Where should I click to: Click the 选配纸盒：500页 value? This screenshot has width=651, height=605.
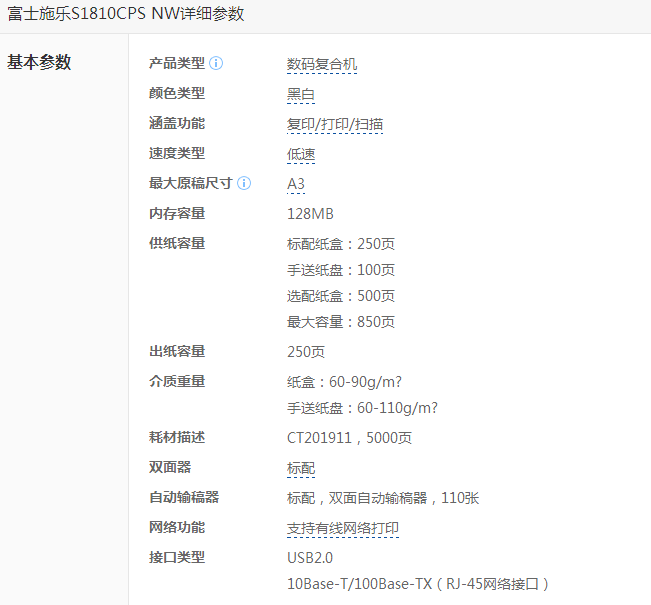[341, 296]
